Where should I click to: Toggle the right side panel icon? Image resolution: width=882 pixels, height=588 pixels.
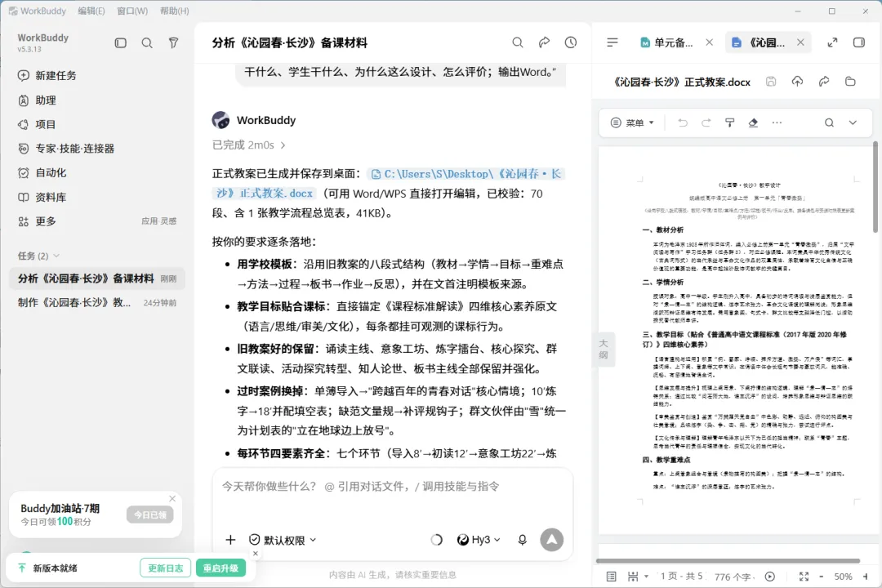(859, 42)
